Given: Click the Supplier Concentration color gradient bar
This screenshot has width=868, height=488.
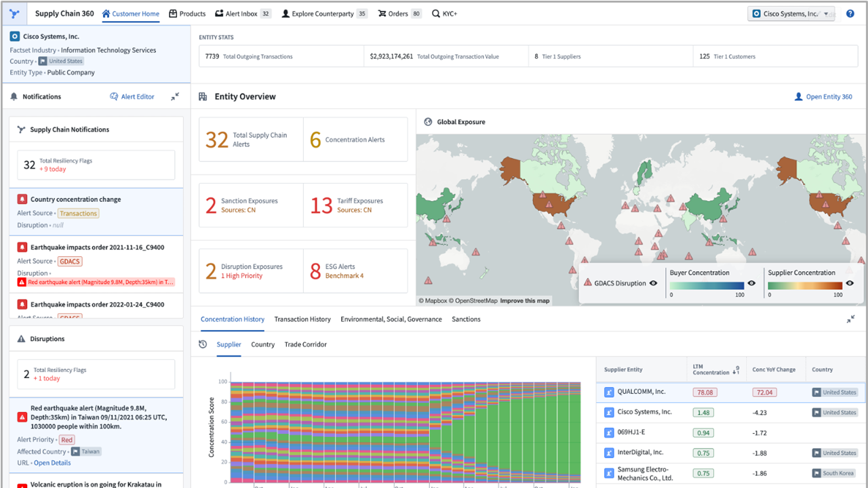Looking at the screenshot, I should 806,285.
